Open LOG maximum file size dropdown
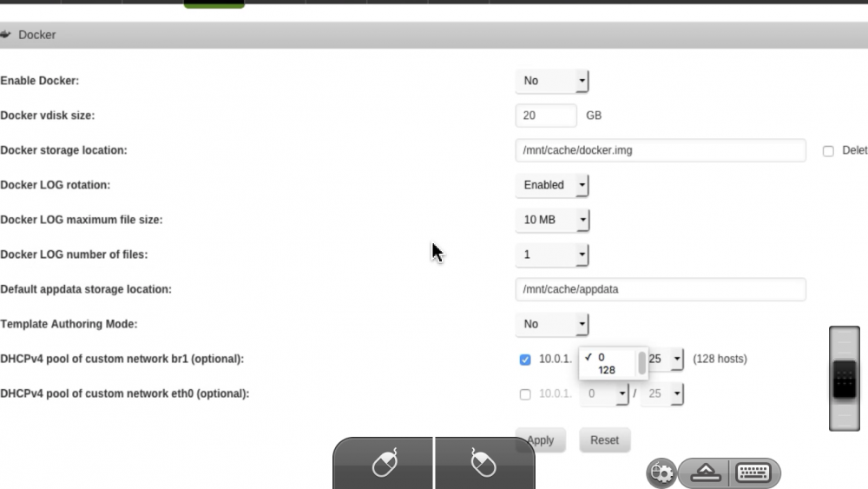This screenshot has height=489, width=868. [x=552, y=220]
